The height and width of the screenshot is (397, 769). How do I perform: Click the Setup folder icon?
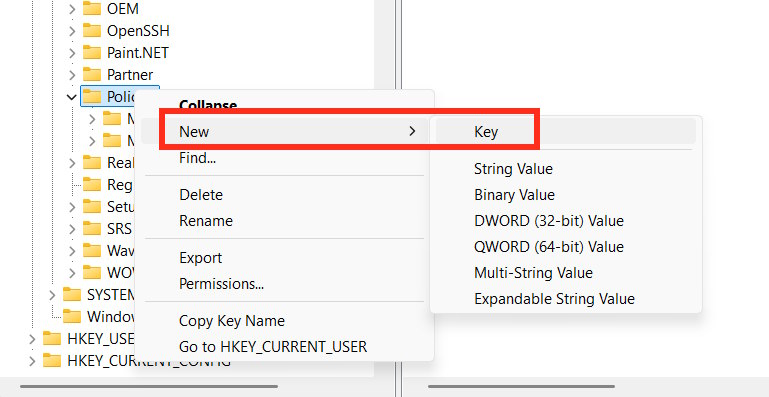pos(92,206)
